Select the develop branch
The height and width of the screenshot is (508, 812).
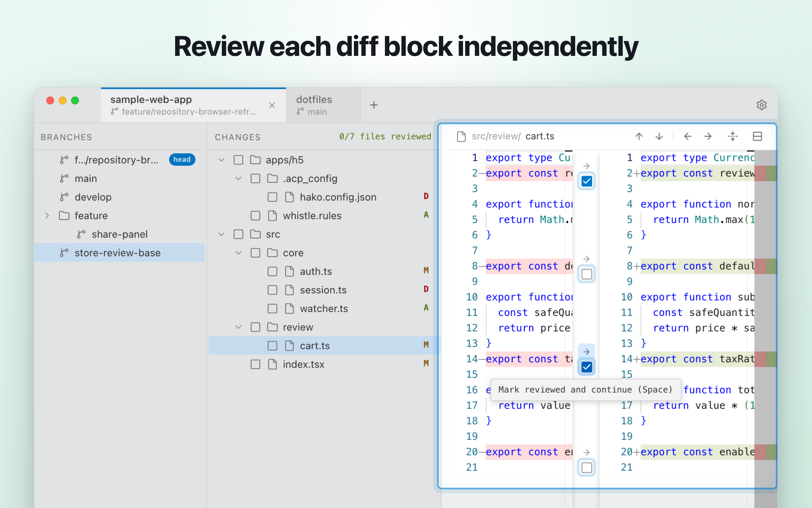tap(120, 197)
